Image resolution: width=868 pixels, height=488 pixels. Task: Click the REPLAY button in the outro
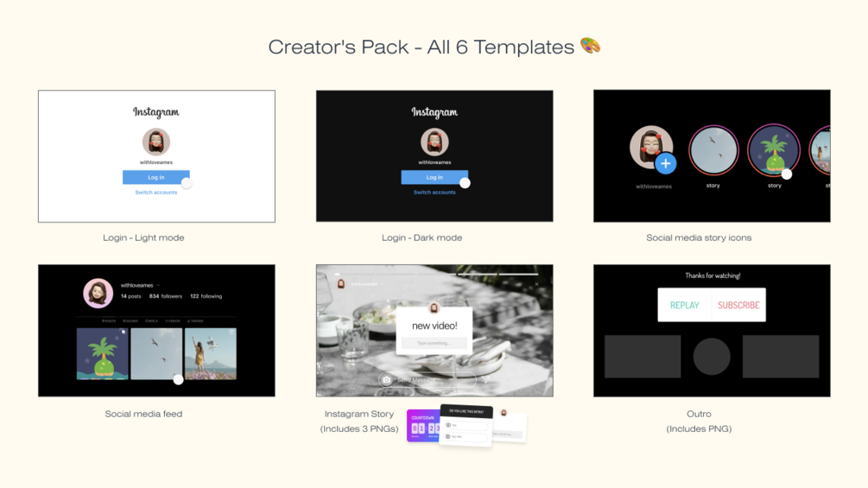click(x=685, y=305)
